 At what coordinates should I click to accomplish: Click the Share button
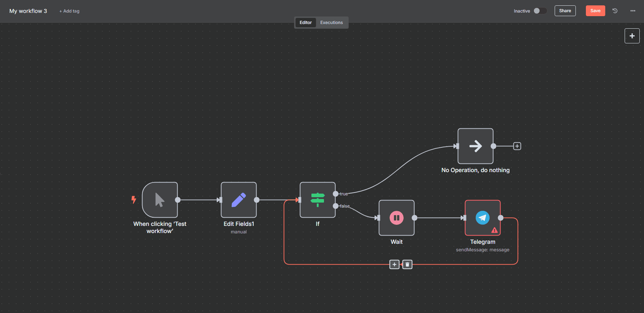pos(565,11)
